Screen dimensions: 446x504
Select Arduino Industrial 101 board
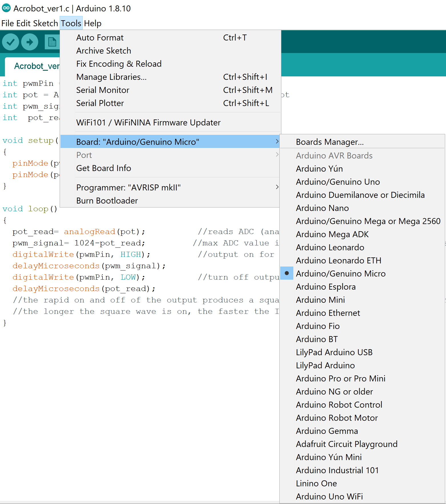point(362,470)
